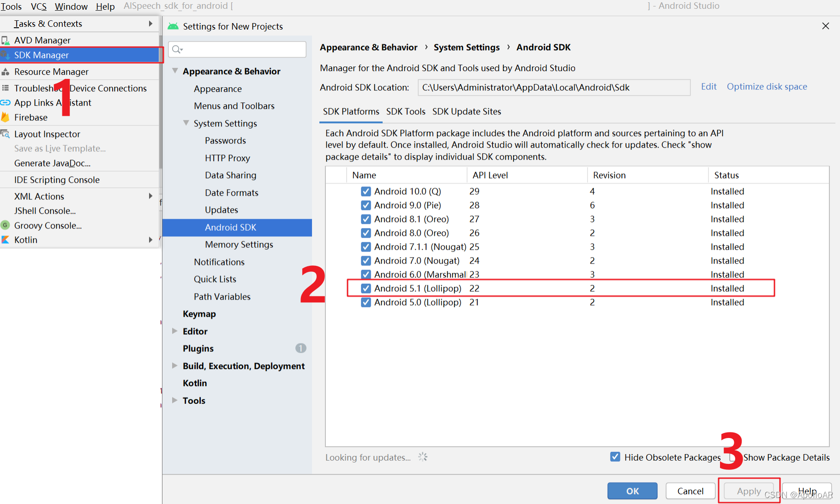The height and width of the screenshot is (504, 840).
Task: Click the AVD Manager device icon
Action: (6, 40)
